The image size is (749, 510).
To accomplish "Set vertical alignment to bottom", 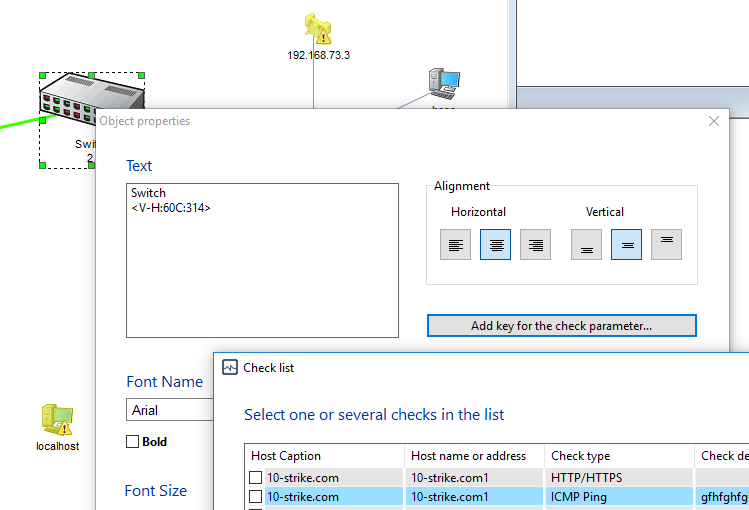I will (x=586, y=244).
